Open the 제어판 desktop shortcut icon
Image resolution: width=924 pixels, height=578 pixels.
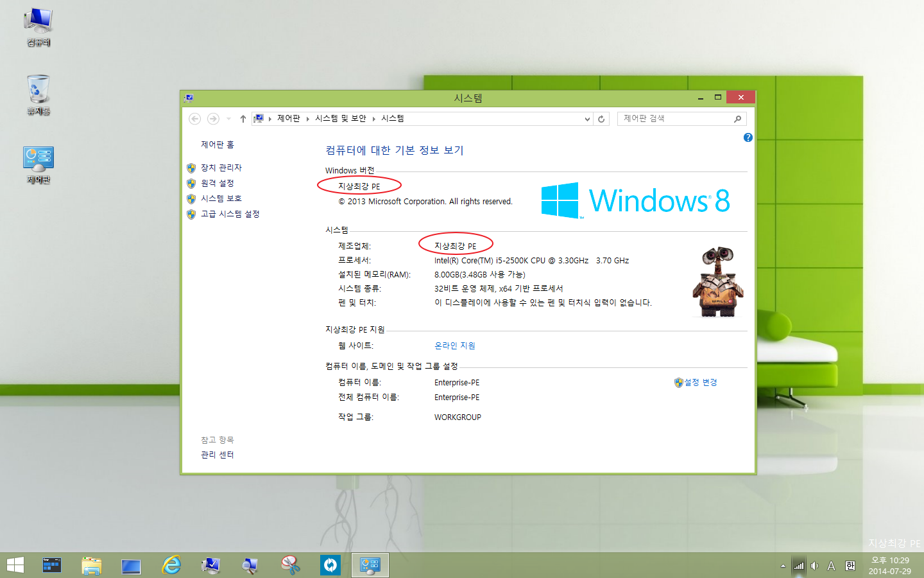(x=38, y=165)
